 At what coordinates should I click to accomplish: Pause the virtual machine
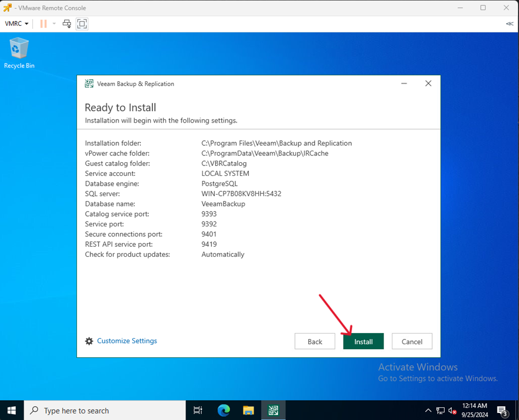point(43,24)
